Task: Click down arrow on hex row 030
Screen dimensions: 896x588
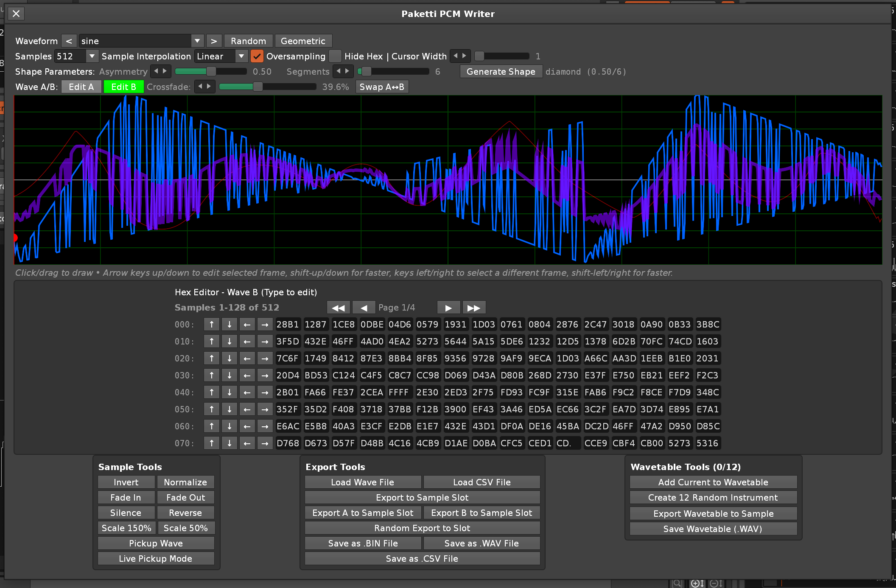Action: coord(229,375)
